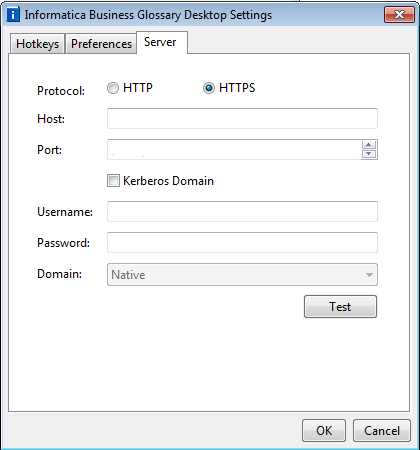Viewport: 420px width, 450px height.
Task: Increase the Port value with the up arrow
Action: [x=369, y=145]
